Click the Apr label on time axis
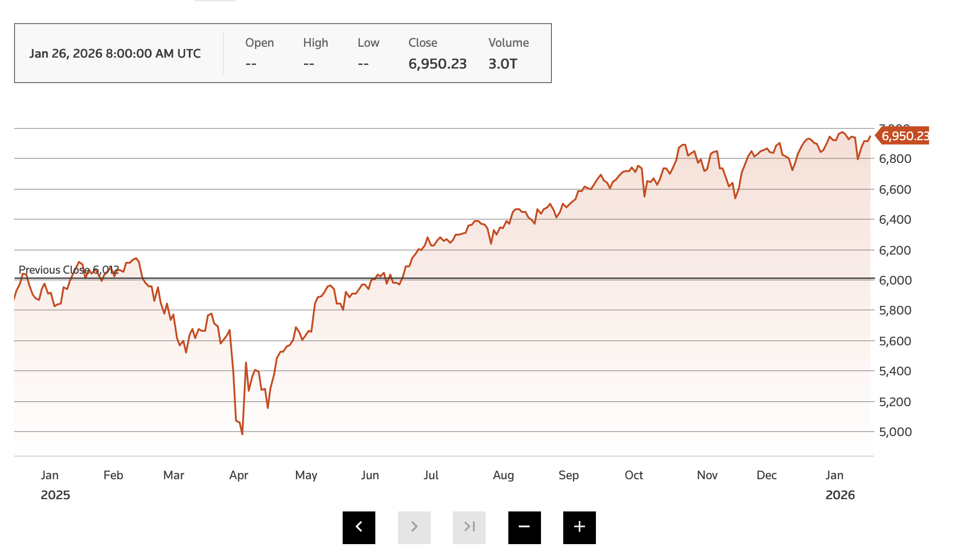This screenshot has height=560, width=954. pos(238,475)
